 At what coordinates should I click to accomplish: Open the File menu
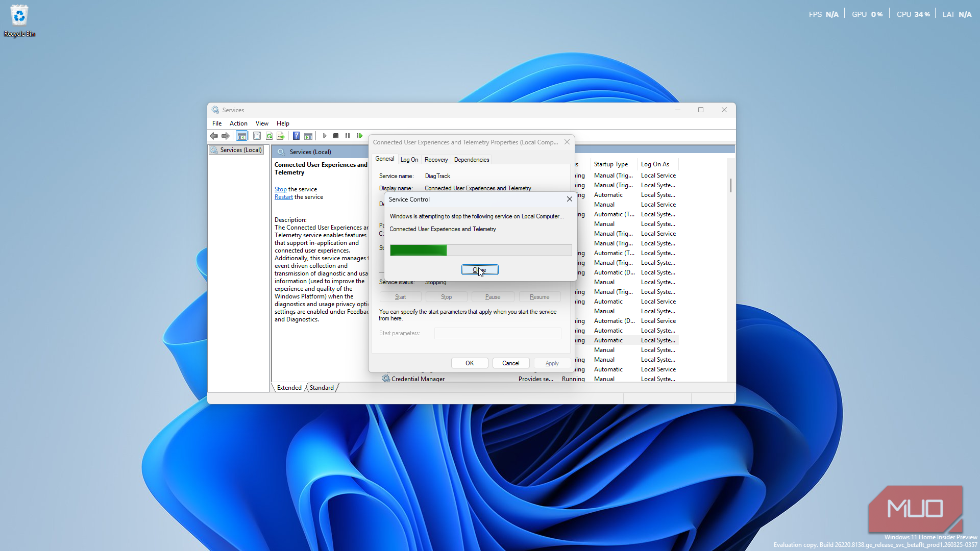point(217,123)
